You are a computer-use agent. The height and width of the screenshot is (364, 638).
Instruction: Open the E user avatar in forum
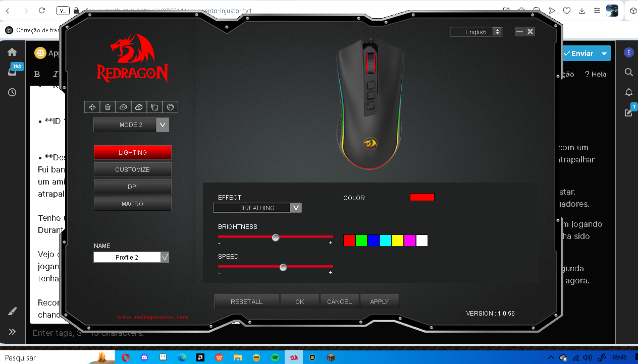[628, 52]
